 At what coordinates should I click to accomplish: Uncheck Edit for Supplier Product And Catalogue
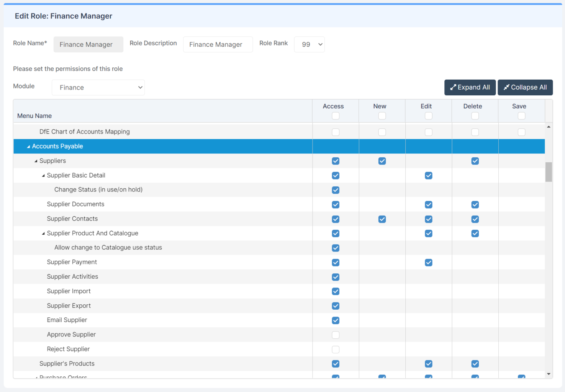tap(429, 233)
